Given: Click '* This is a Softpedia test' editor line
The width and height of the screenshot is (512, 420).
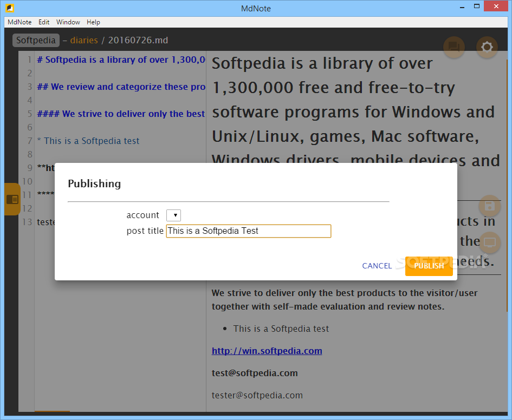Looking at the screenshot, I should (88, 141).
